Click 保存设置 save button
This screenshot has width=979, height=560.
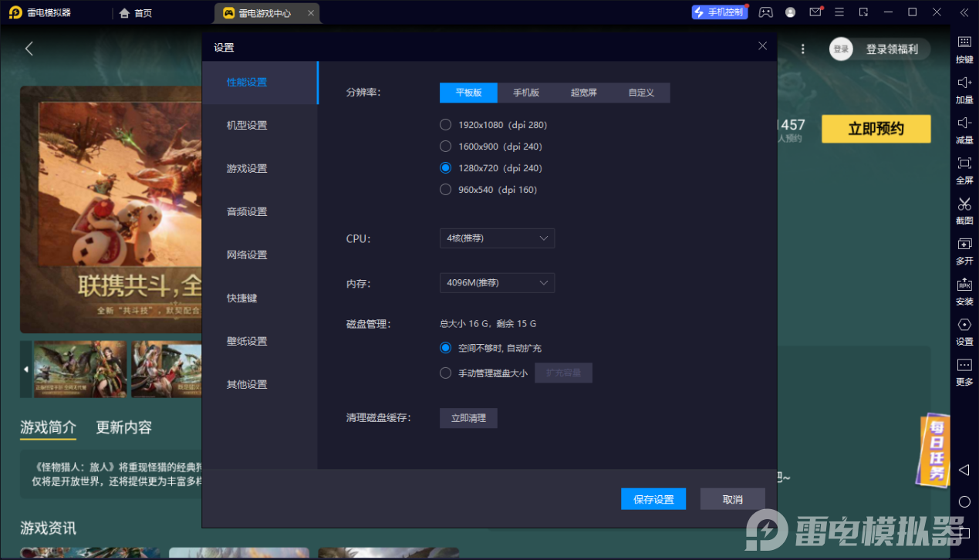coord(653,499)
